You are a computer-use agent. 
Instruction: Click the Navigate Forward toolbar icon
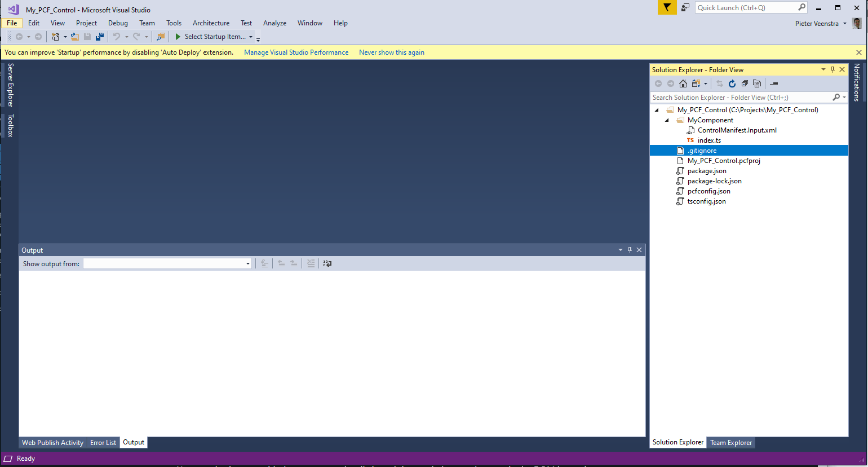tap(38, 37)
